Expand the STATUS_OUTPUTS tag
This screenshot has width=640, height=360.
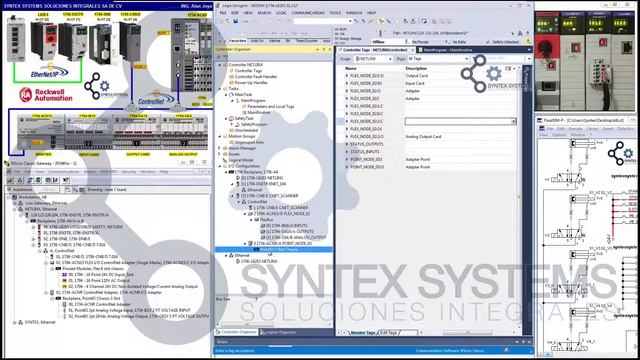347,144
